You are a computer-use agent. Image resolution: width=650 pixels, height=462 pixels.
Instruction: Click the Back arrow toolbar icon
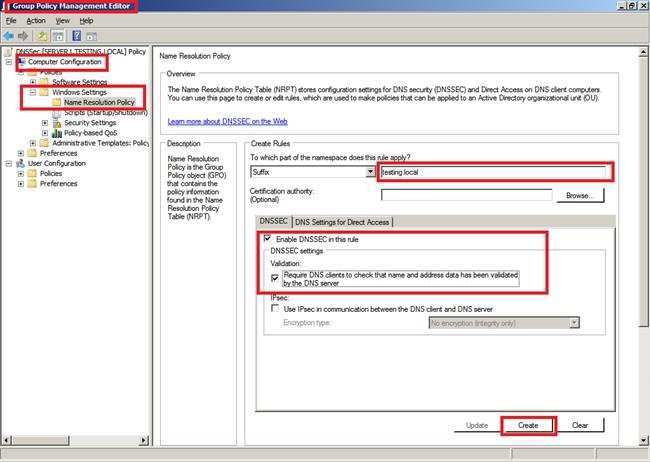[x=10, y=36]
